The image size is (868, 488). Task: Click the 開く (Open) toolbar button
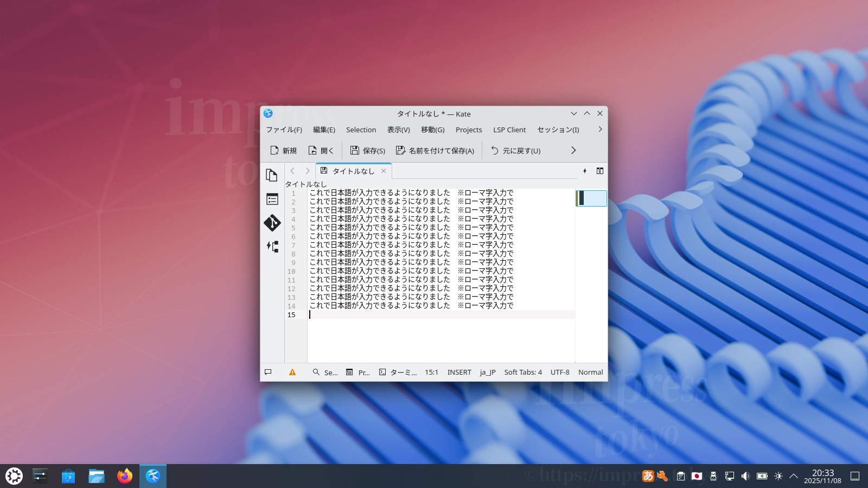tap(321, 150)
